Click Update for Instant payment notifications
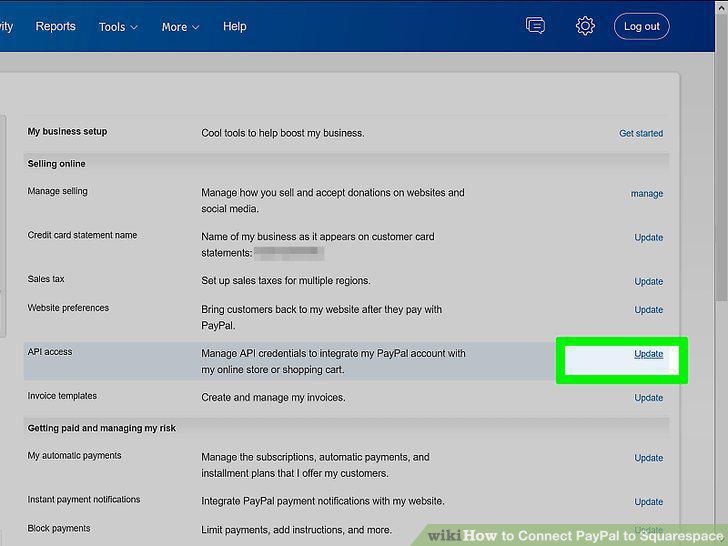The image size is (728, 546). tap(649, 502)
